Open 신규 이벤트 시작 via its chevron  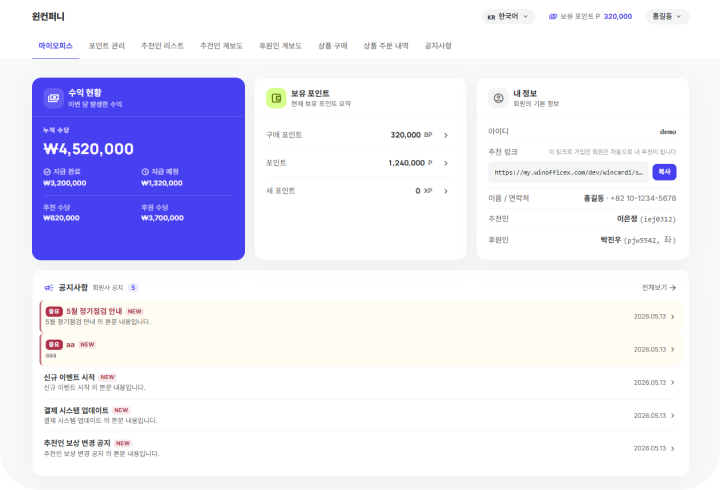[673, 383]
